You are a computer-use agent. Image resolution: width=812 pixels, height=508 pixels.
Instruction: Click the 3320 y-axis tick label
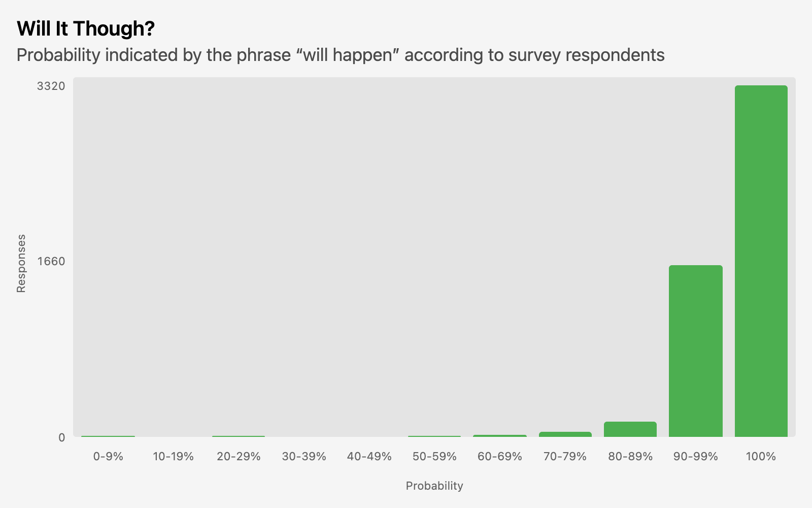point(51,86)
